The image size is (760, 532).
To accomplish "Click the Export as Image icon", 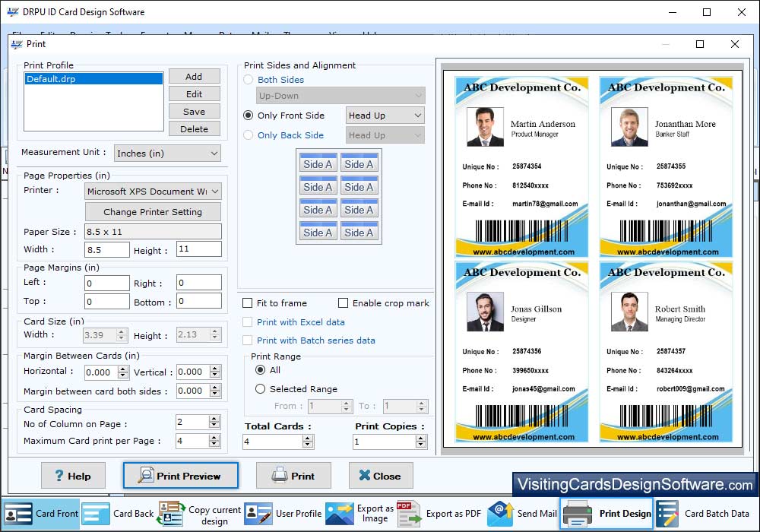I will pos(339,514).
